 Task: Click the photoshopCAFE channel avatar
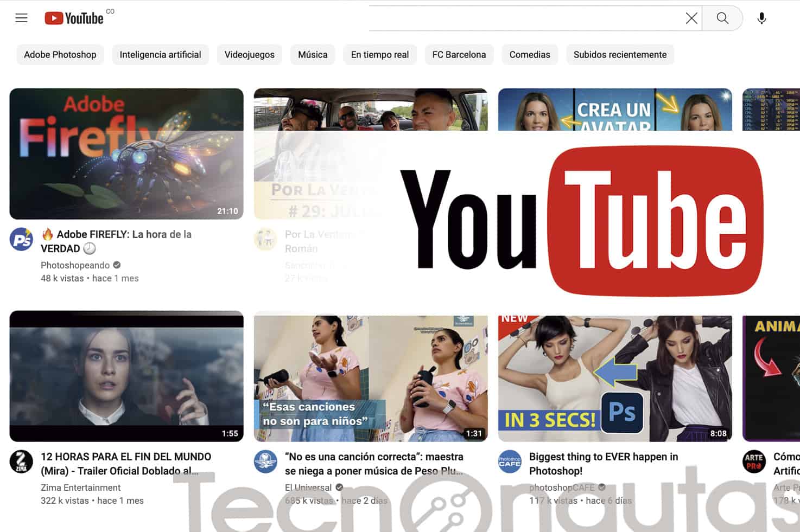tap(510, 462)
